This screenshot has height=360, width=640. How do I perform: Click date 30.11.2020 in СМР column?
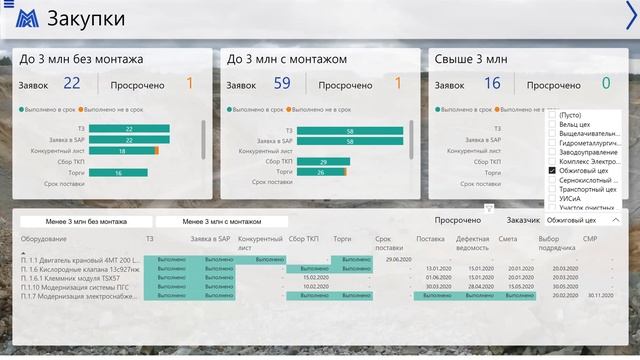(601, 295)
